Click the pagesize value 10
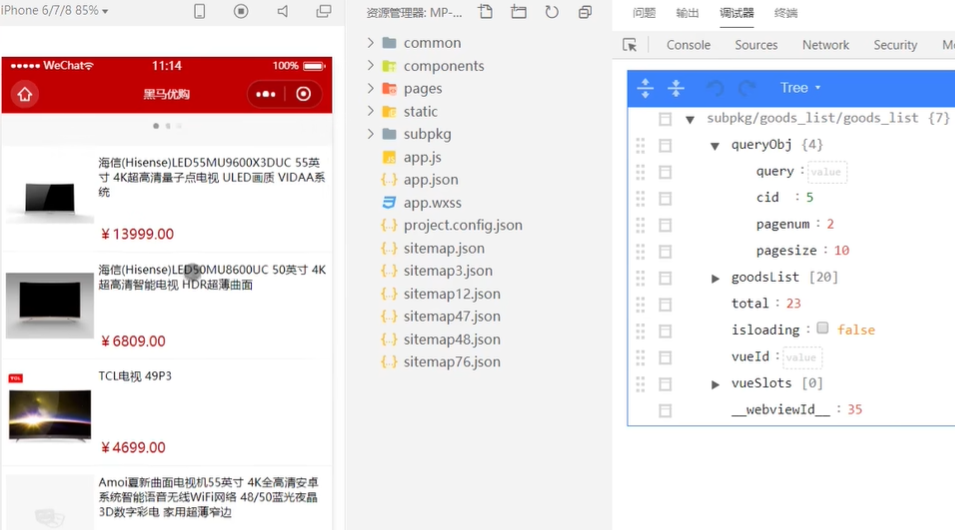This screenshot has height=530, width=955. click(x=842, y=250)
